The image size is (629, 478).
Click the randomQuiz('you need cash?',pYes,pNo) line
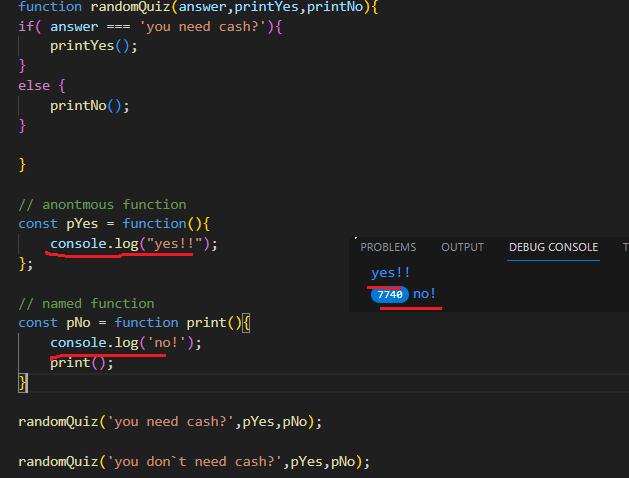point(170,422)
